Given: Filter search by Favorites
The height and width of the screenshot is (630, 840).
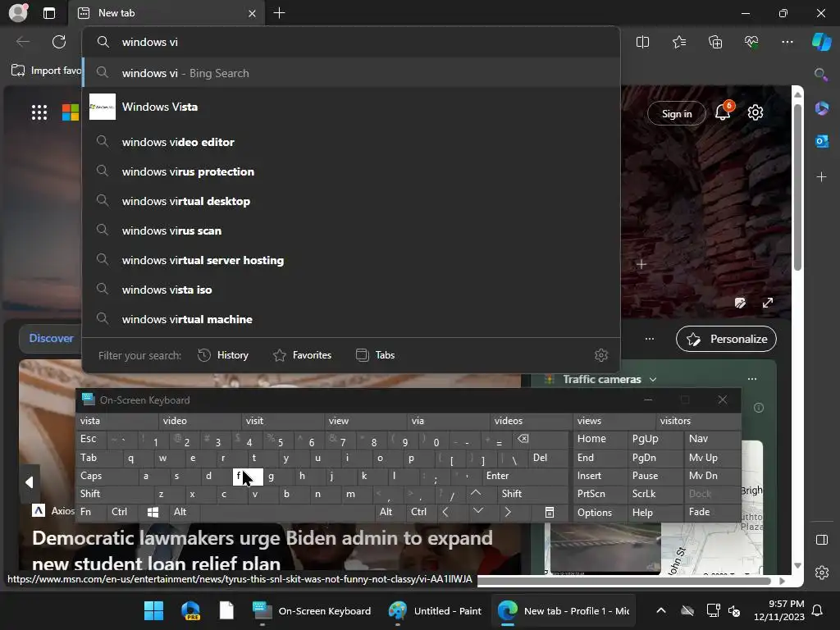Looking at the screenshot, I should pyautogui.click(x=302, y=355).
